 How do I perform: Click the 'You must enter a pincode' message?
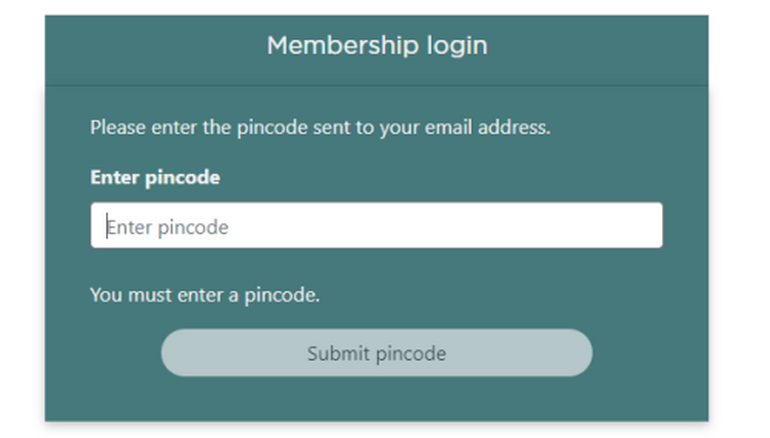[x=205, y=295]
